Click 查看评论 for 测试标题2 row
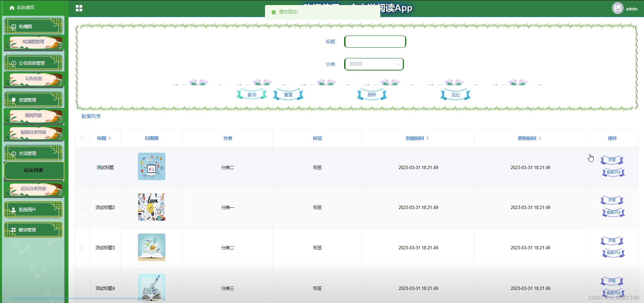The height and width of the screenshot is (303, 644). pos(613,213)
